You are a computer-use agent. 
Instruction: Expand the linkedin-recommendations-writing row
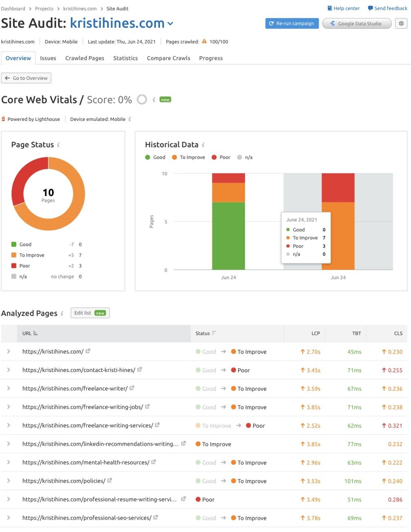click(x=9, y=444)
